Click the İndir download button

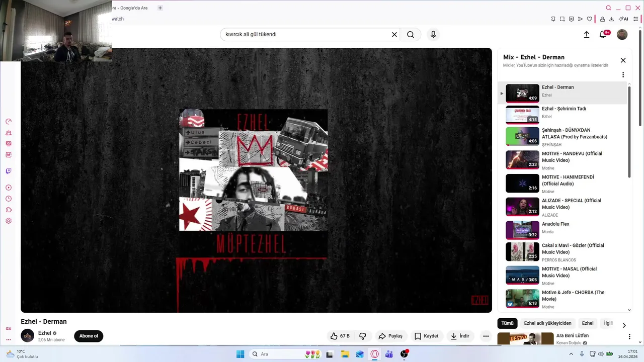click(x=460, y=336)
